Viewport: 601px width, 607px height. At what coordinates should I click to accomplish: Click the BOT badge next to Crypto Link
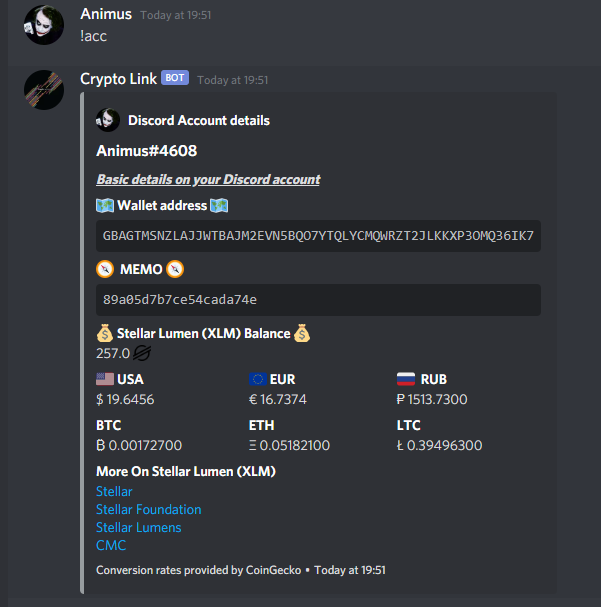175,78
